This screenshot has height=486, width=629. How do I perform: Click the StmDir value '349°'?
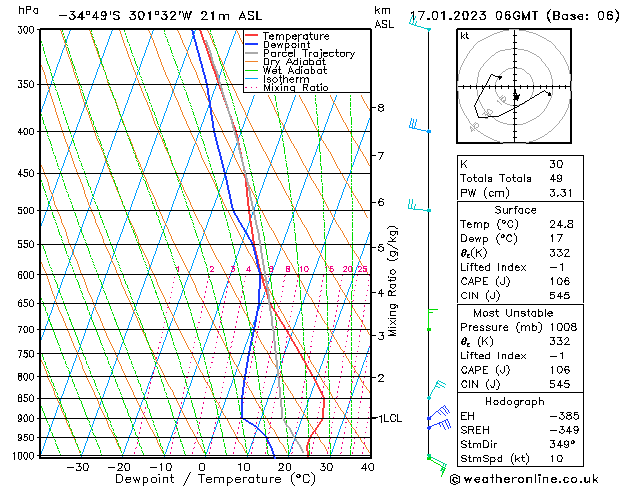[x=560, y=444]
